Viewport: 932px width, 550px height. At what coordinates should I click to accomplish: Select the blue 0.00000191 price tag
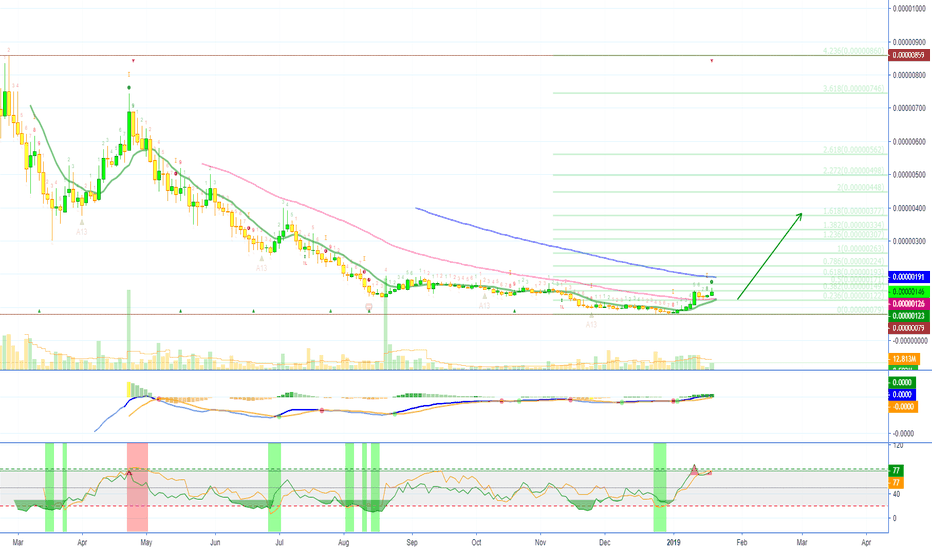click(909, 277)
